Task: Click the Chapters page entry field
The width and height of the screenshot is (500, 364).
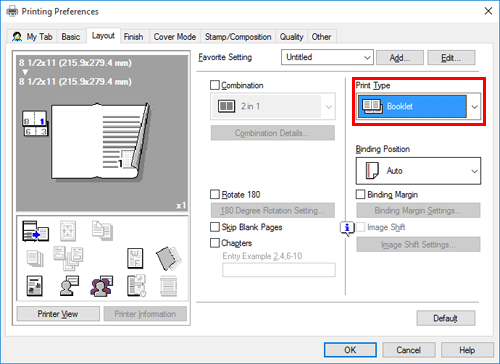Action: point(279,270)
